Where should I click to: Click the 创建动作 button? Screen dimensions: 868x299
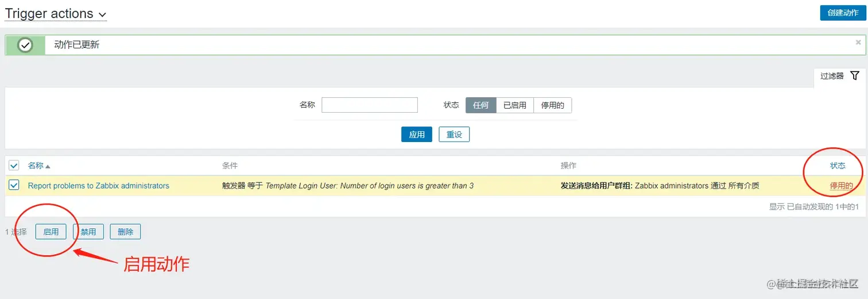[x=843, y=13]
